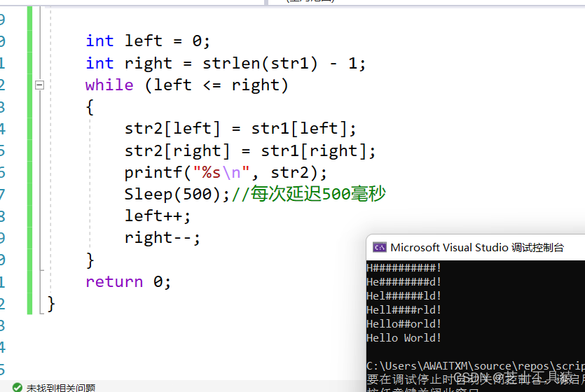Click 'int left = 0;' code line
Screen dimensions: 585x392
coord(148,41)
